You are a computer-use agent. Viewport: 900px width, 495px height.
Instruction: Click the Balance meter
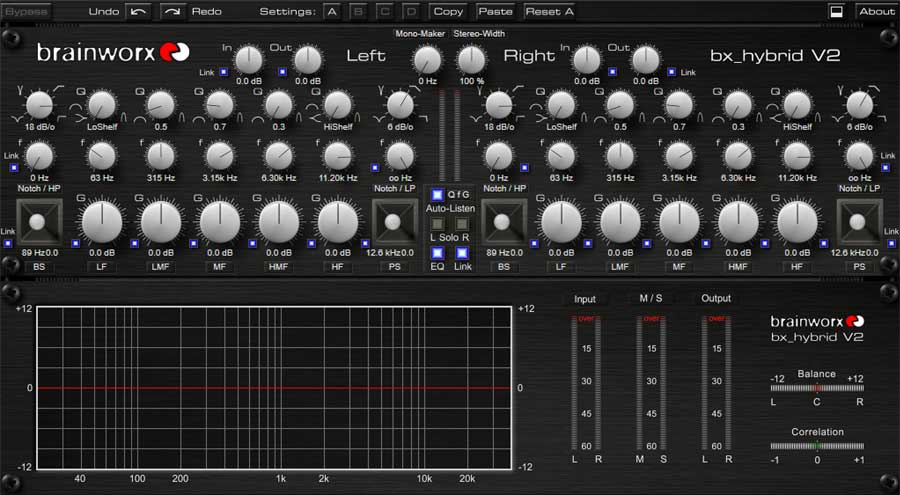tap(817, 388)
